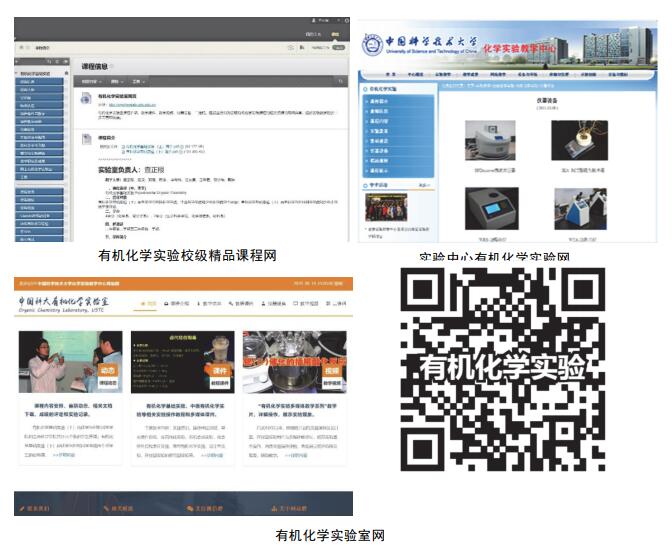The image size is (672, 555).
Task: Click the orange 动态 badge on the first card
Action: pos(108,370)
